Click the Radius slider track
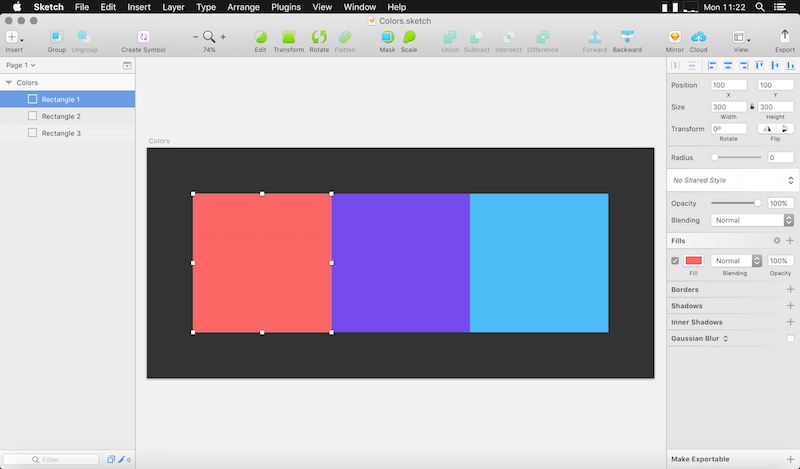This screenshot has height=469, width=800. 737,158
